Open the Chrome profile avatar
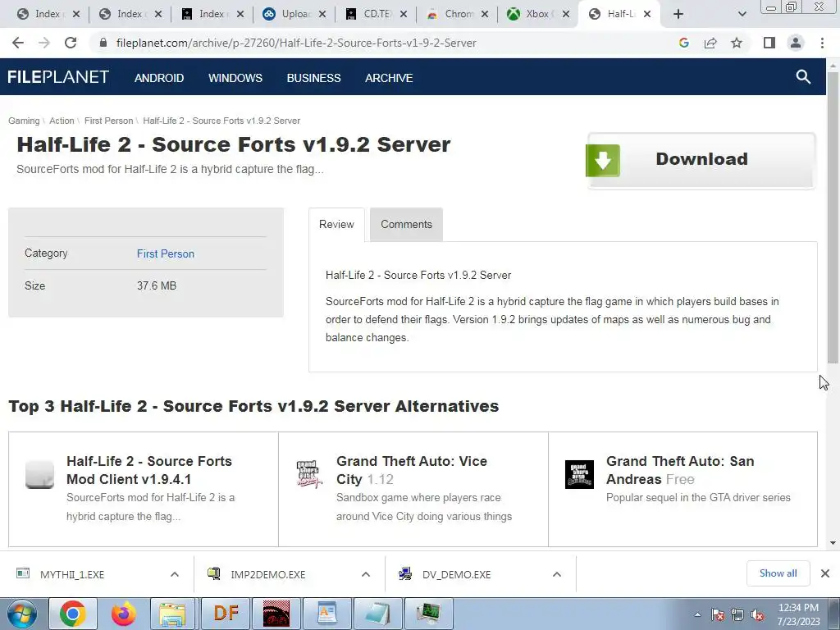This screenshot has height=630, width=840. click(x=796, y=43)
